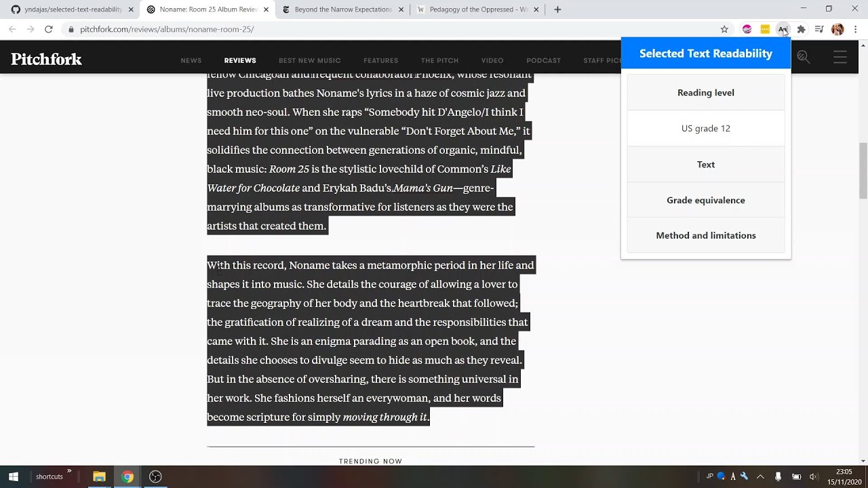Click the Pitchfork logo

tap(46, 59)
